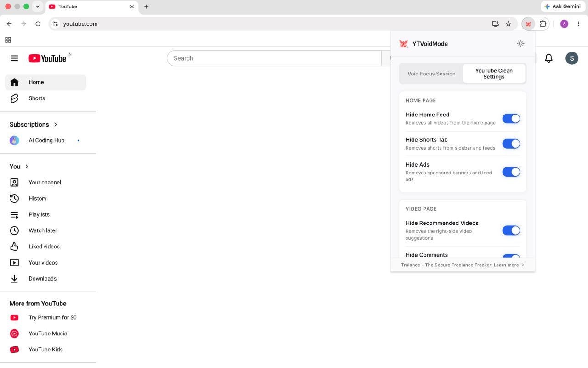
Task: Open the YouTube hamburger guide menu
Action: click(x=14, y=58)
